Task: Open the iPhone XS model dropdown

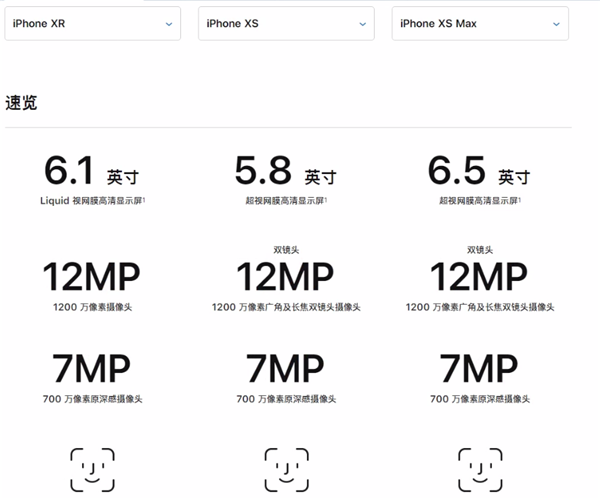Action: (286, 24)
